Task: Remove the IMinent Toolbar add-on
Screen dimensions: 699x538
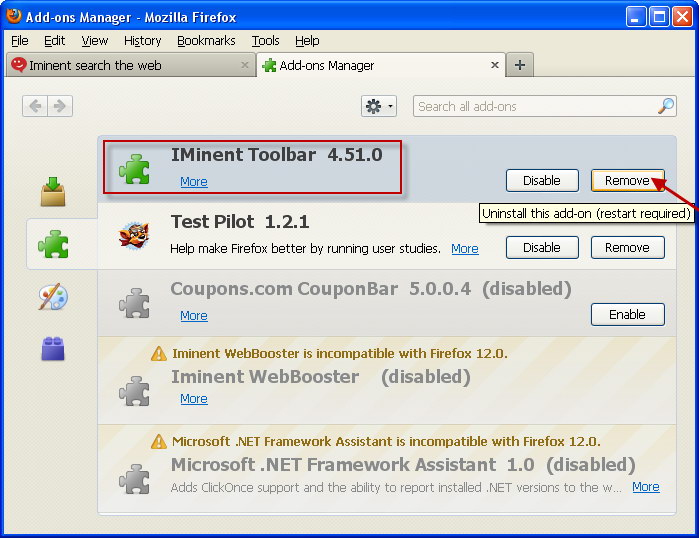Action: (627, 181)
